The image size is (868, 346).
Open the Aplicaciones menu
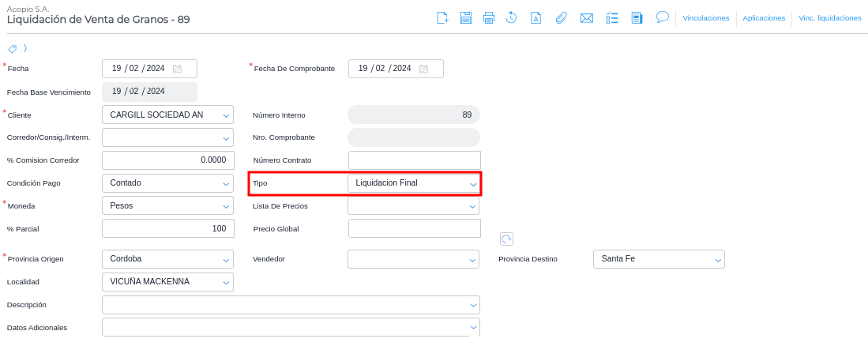pos(764,17)
